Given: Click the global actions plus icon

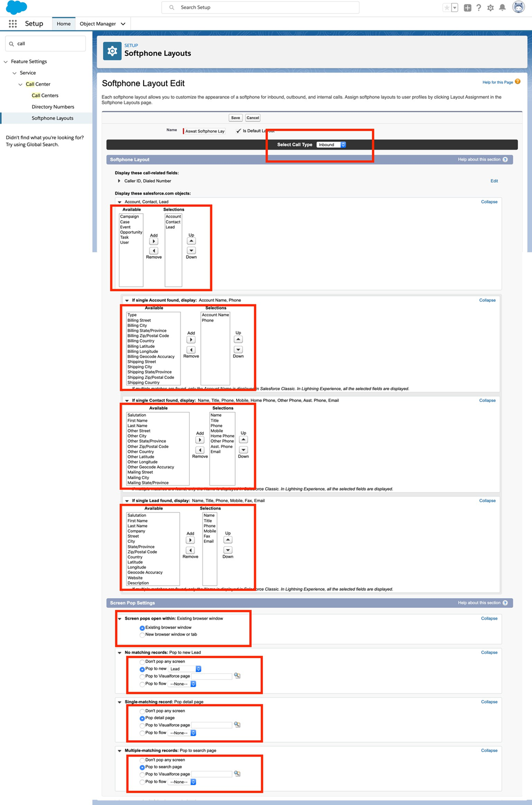Looking at the screenshot, I should (467, 8).
